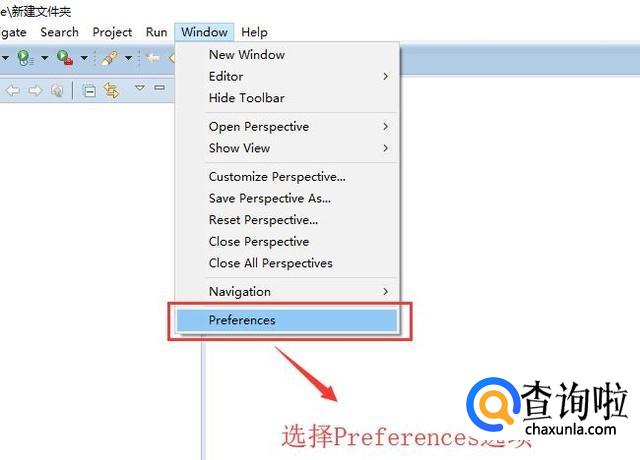Toggle the Link with Editor arrows icon

111,90
